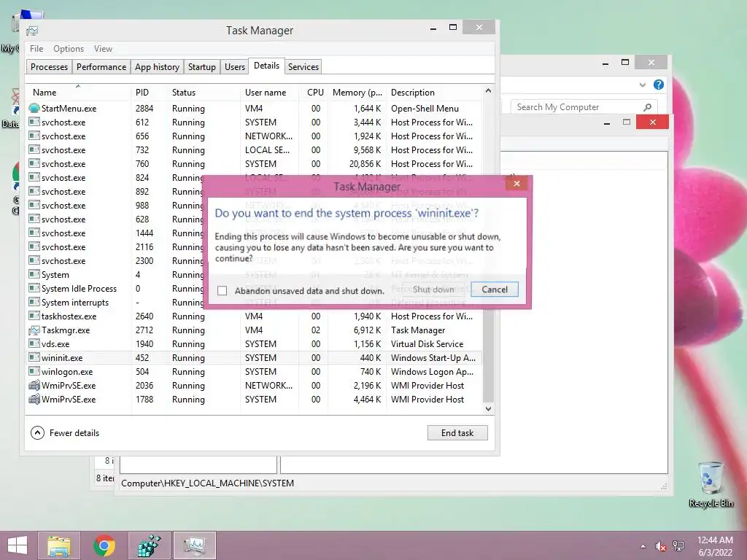Image resolution: width=747 pixels, height=560 pixels.
Task: Open the Windows Start button
Action: coord(18,545)
